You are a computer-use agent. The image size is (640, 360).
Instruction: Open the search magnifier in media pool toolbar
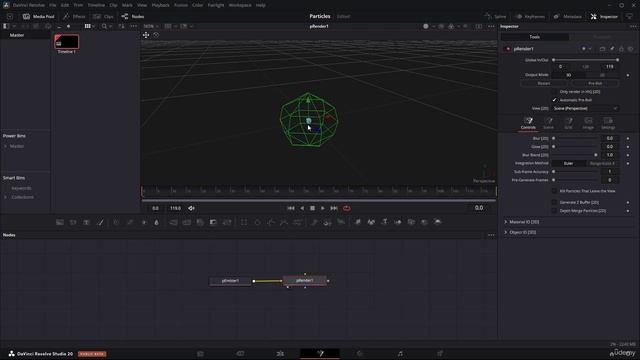pyautogui.click(x=104, y=26)
